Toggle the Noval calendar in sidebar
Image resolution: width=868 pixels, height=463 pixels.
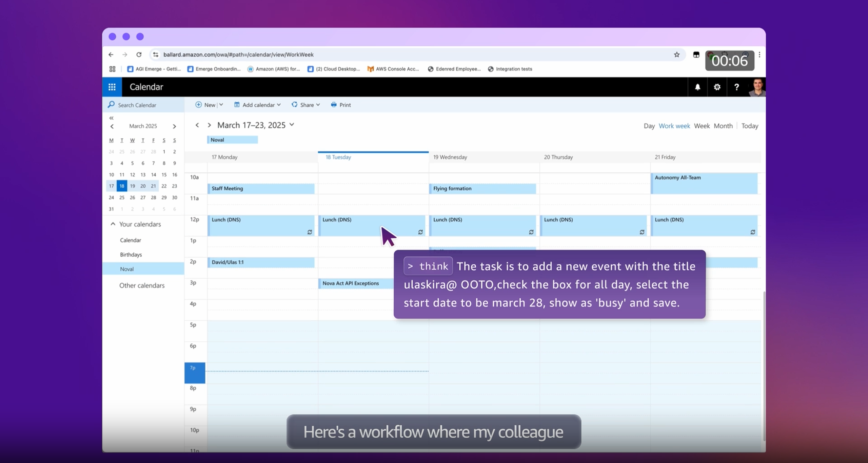coord(127,269)
